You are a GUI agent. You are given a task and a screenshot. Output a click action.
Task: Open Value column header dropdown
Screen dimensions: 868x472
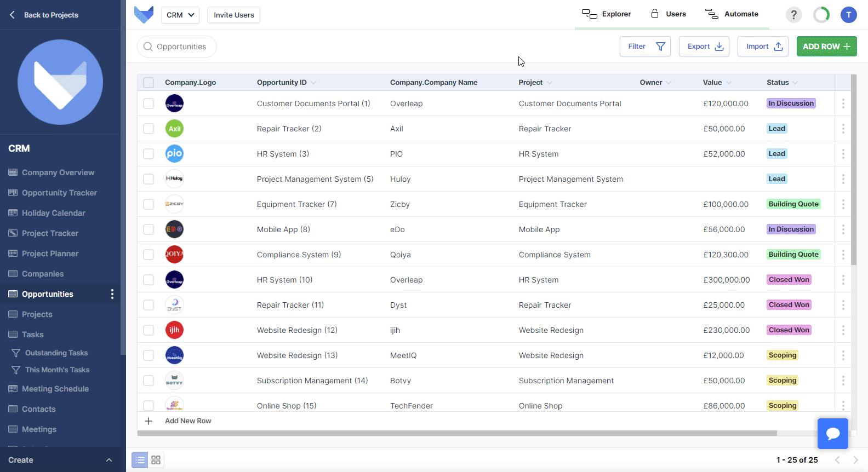[x=729, y=83]
